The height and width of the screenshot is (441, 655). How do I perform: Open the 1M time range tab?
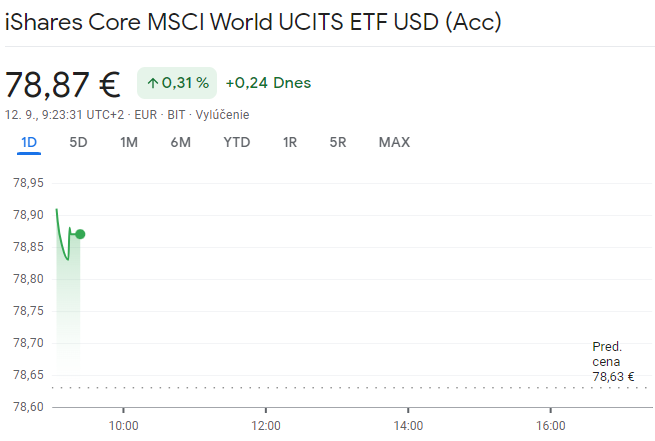(129, 142)
